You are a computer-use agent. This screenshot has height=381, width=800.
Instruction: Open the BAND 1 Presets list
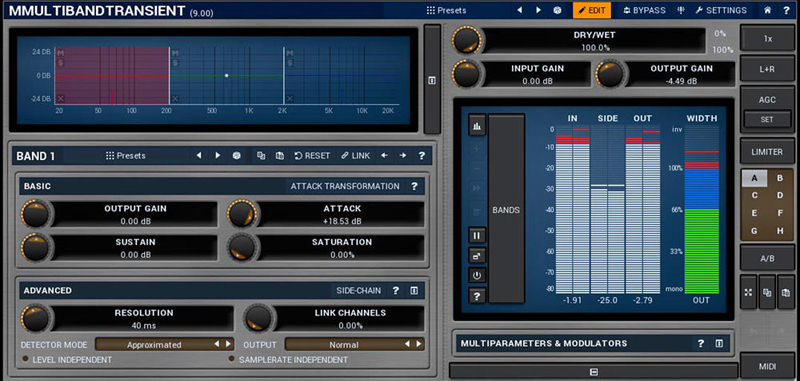[x=126, y=156]
